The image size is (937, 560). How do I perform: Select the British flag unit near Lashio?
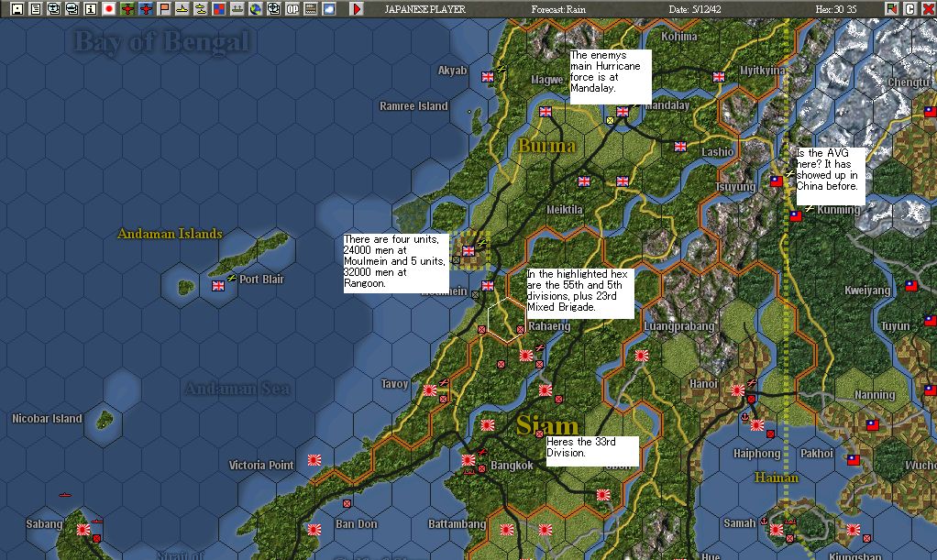[680, 147]
